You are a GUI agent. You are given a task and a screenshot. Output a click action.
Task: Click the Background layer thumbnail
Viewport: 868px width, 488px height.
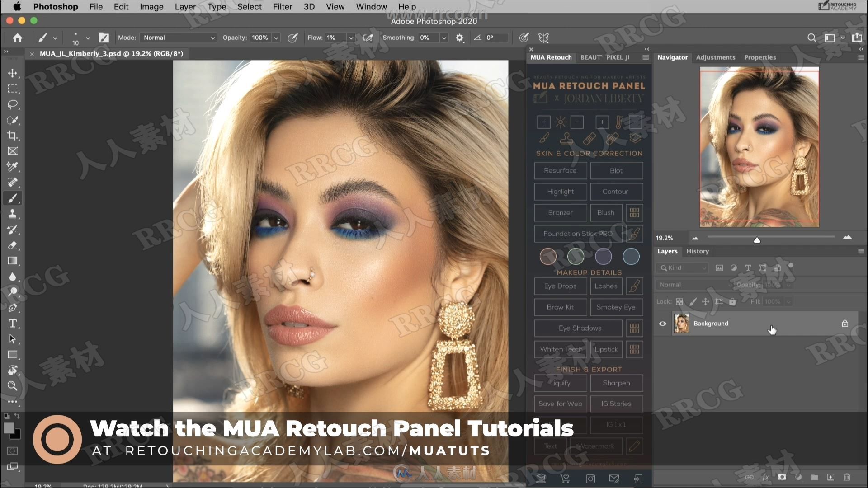coord(680,323)
